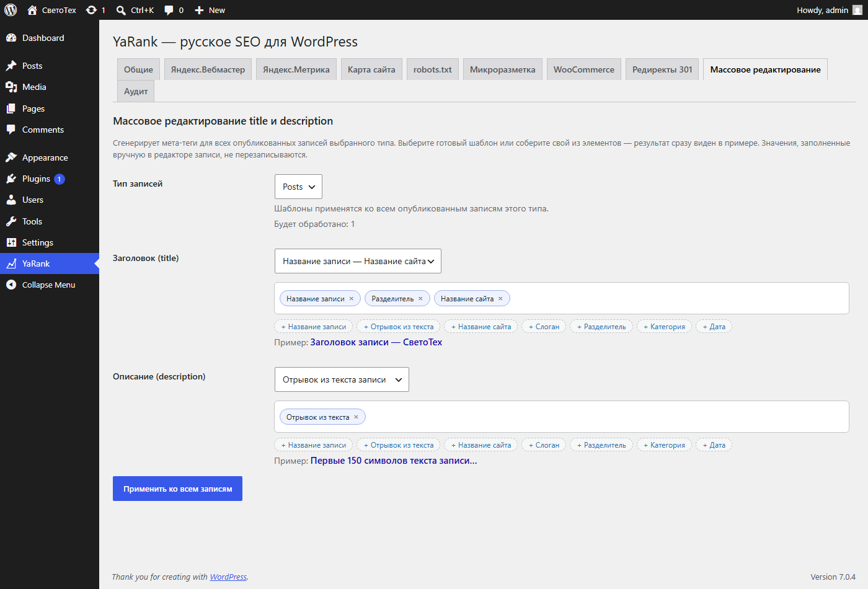Open the 'Аудит' tab

pos(136,91)
